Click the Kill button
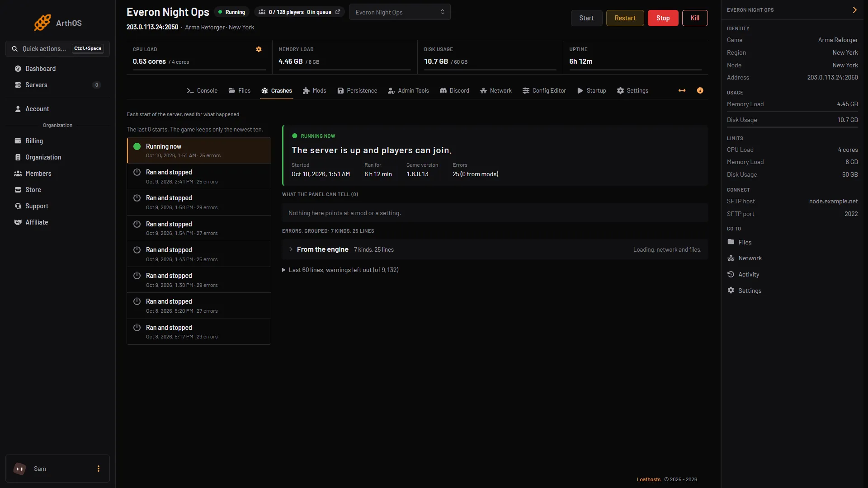Image resolution: width=868 pixels, height=488 pixels. tap(695, 18)
